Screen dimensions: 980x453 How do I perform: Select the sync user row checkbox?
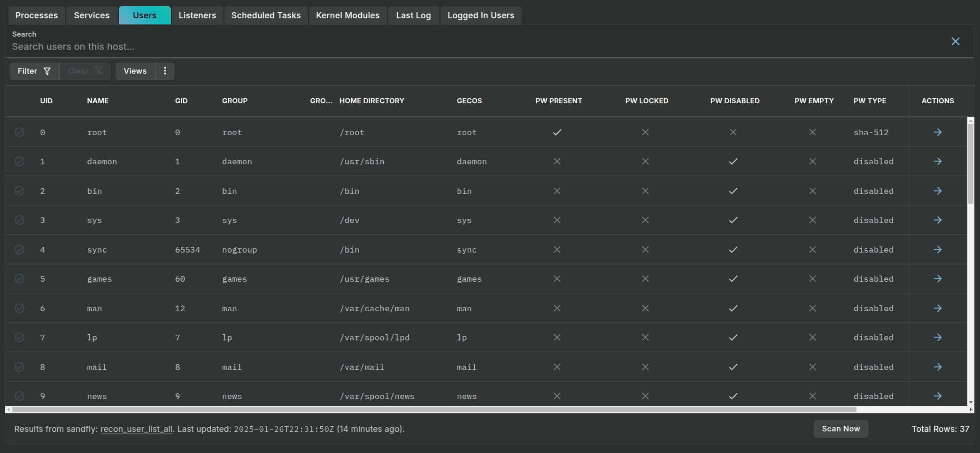[19, 250]
